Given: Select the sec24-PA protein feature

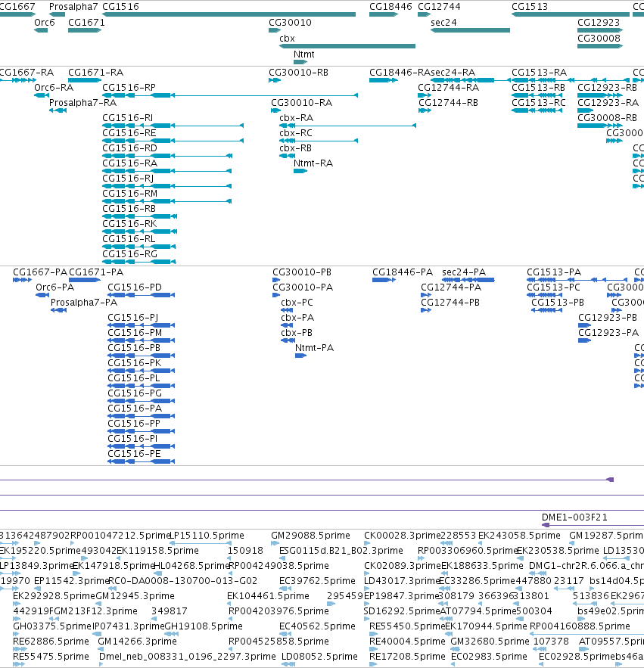Looking at the screenshot, I should tap(468, 280).
